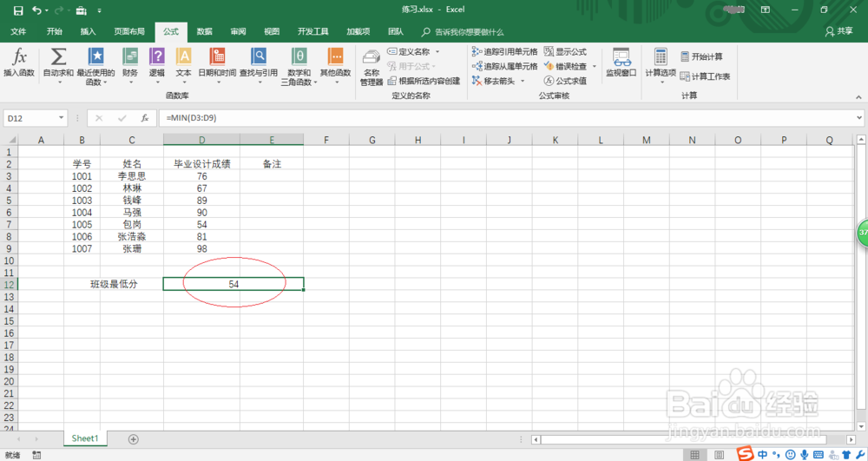Click the Undo button

click(x=36, y=10)
